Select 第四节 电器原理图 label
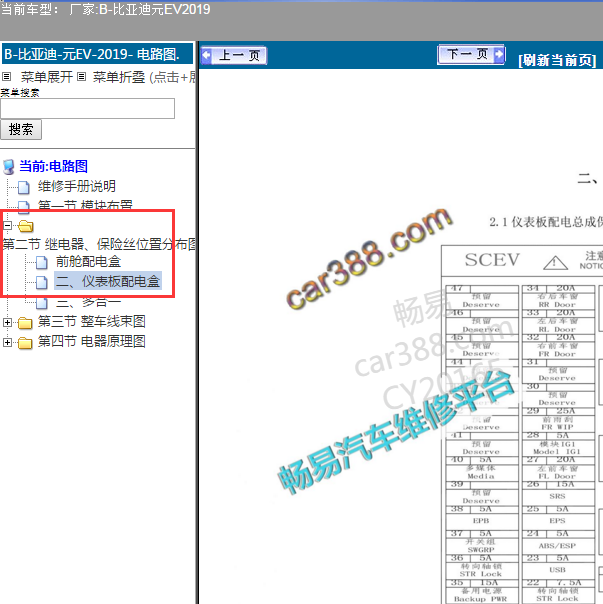The width and height of the screenshot is (603, 604). tap(91, 342)
